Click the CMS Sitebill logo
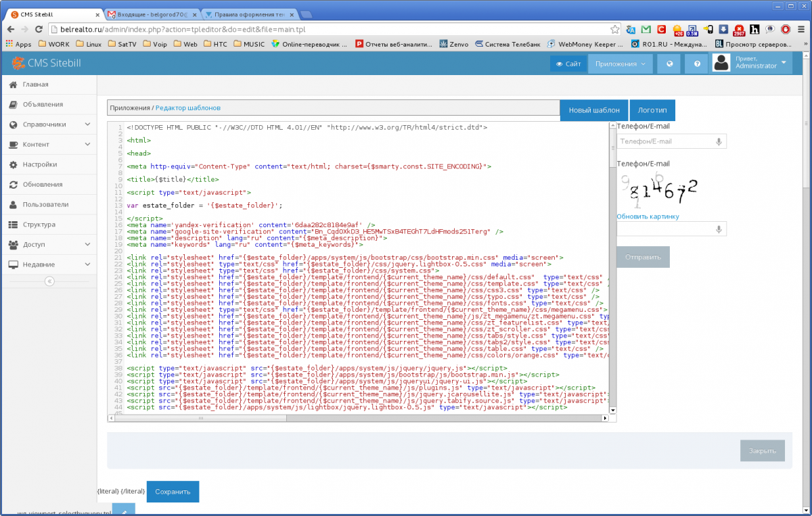812x516 pixels. coord(47,64)
